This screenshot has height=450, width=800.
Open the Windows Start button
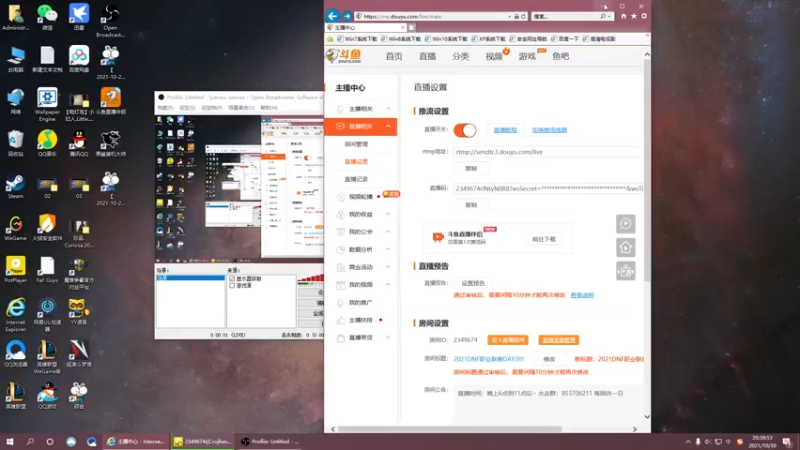click(x=9, y=442)
